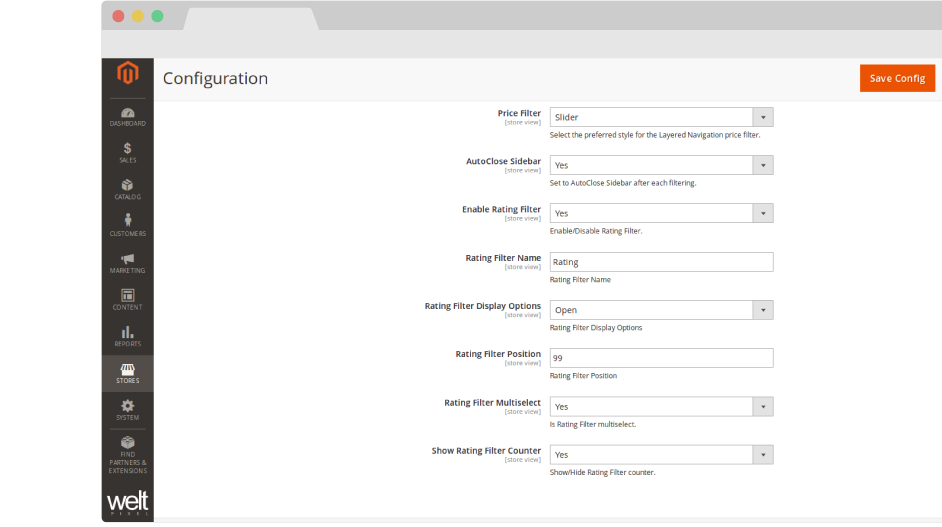Open the Rating Filter Multiselect dropdown
The height and width of the screenshot is (527, 942).
pyautogui.click(x=661, y=406)
